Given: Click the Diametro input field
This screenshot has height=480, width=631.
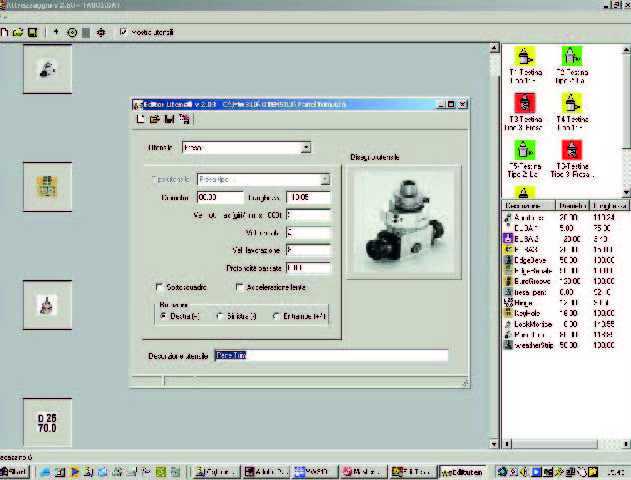Looking at the screenshot, I should click(x=220, y=197).
